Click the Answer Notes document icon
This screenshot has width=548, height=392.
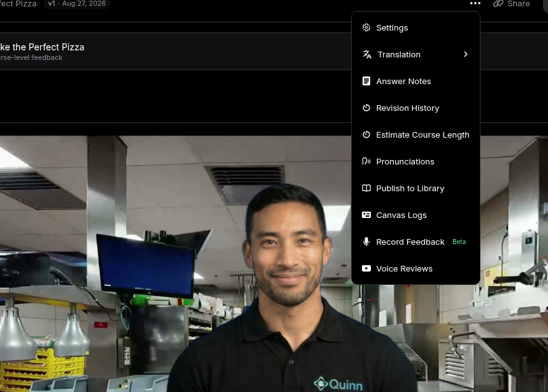[366, 81]
